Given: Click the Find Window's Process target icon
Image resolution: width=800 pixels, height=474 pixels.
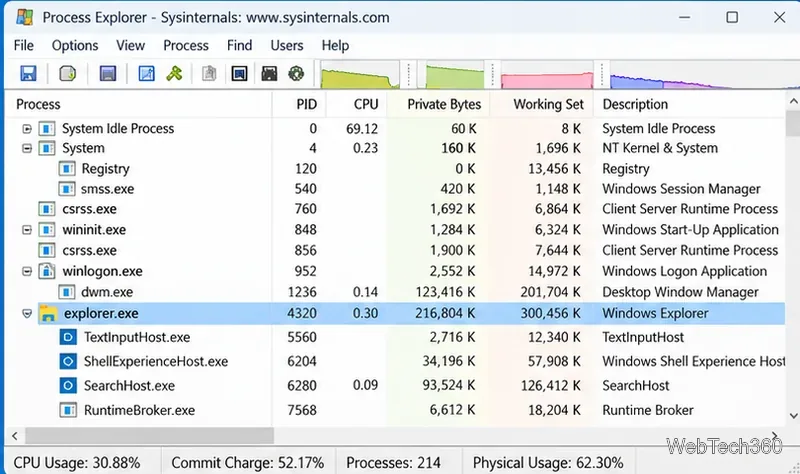Looking at the screenshot, I should [x=296, y=73].
